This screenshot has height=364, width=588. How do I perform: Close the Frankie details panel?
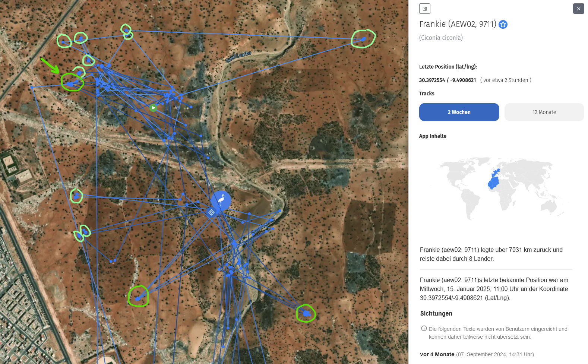[578, 9]
